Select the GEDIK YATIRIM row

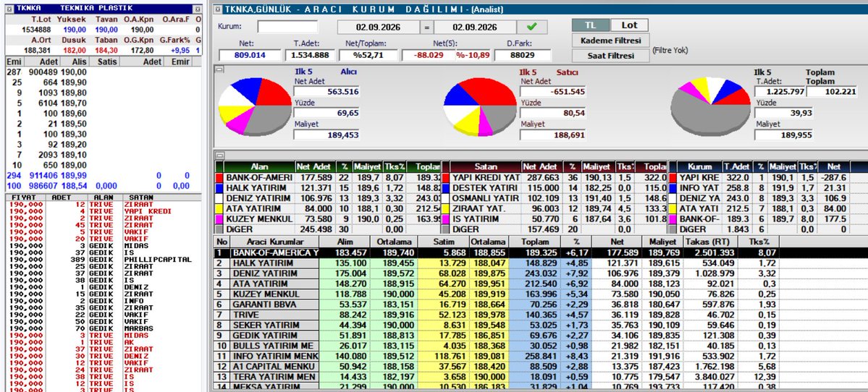pyautogui.click(x=498, y=336)
